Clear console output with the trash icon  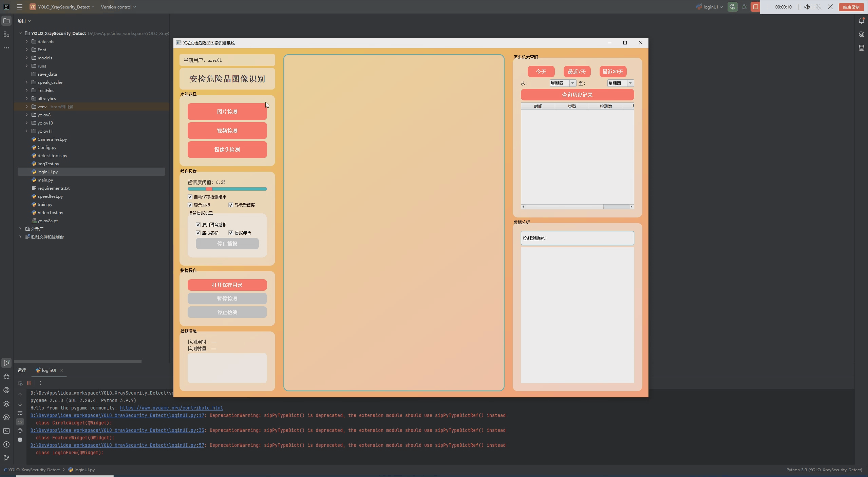(20, 439)
